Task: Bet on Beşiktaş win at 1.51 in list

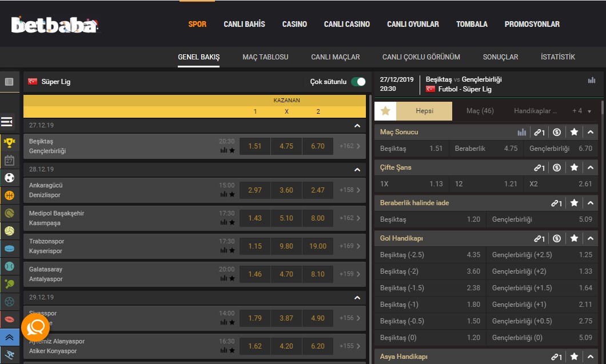Action: (254, 146)
